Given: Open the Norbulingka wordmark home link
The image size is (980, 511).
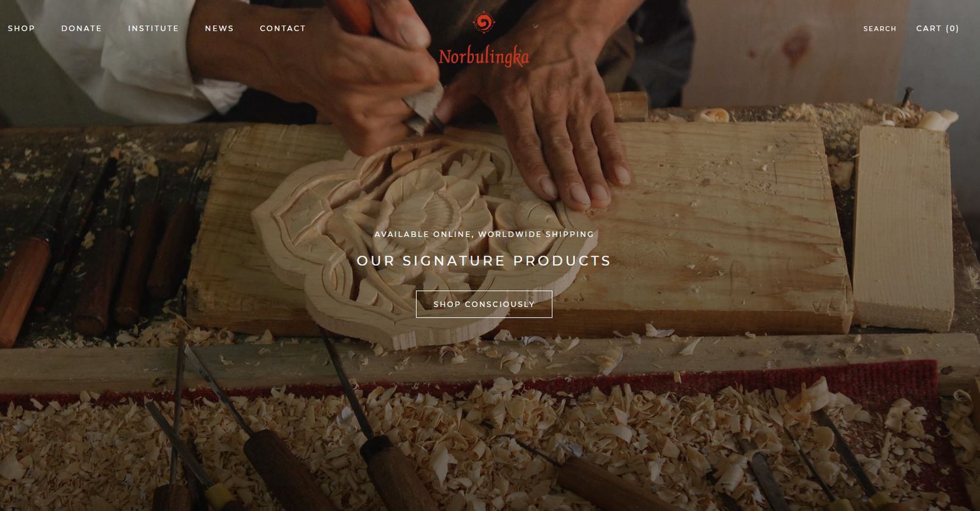Looking at the screenshot, I should coord(483,57).
